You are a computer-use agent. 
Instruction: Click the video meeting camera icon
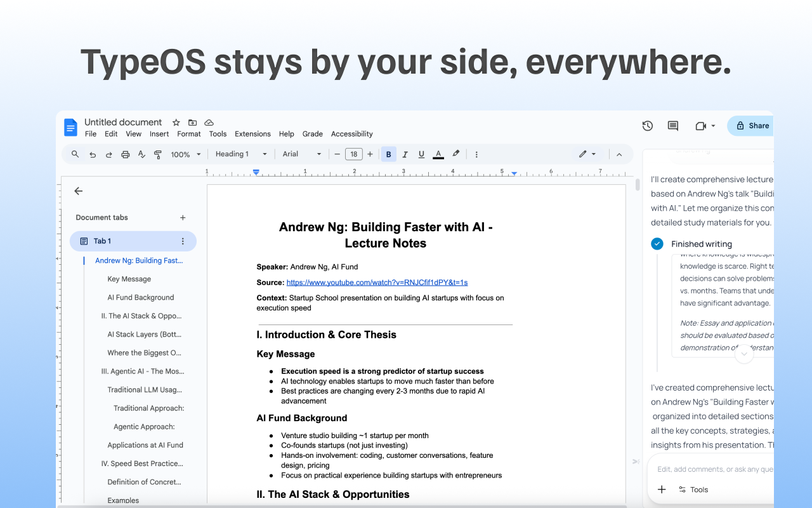point(700,126)
